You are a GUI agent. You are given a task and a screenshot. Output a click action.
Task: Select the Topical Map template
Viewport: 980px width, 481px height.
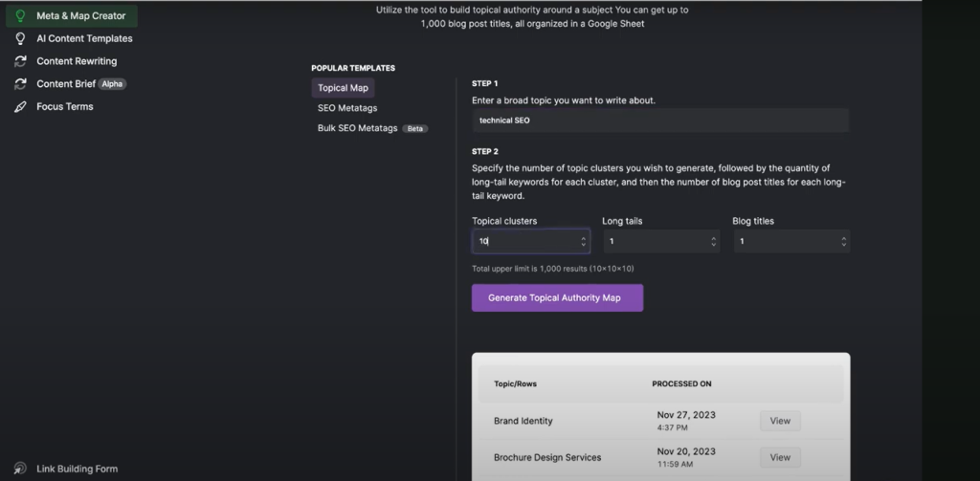pyautogui.click(x=343, y=88)
